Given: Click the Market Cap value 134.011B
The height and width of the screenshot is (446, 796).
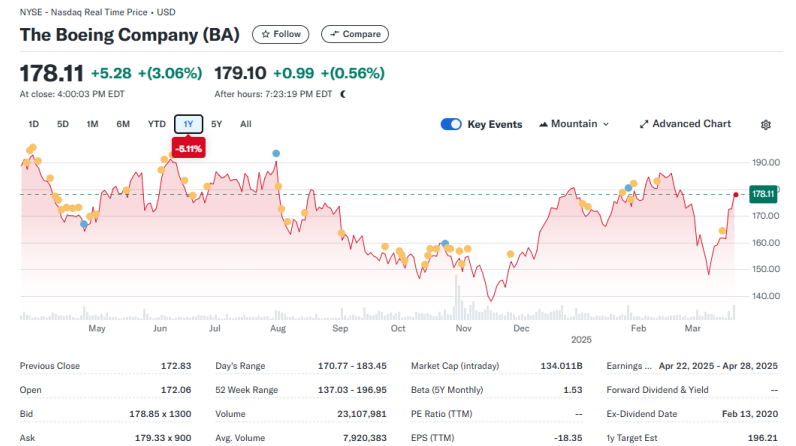Looking at the screenshot, I should click(x=561, y=366).
